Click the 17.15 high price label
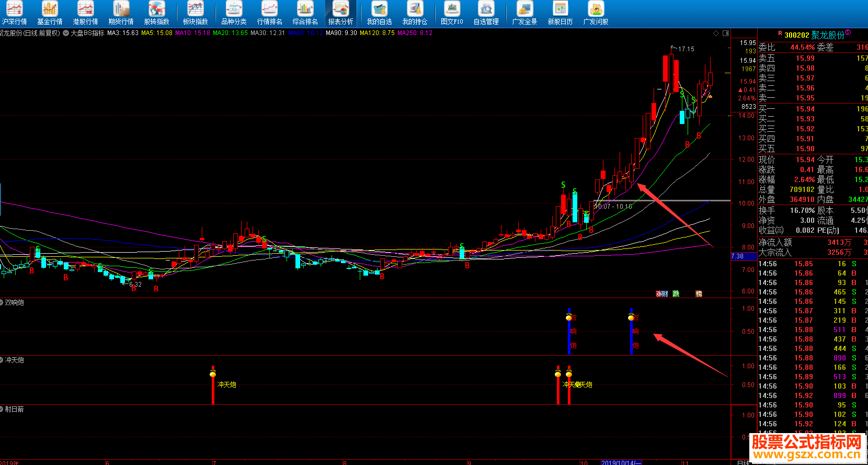Screen dimensions: 868x465 (x=686, y=49)
